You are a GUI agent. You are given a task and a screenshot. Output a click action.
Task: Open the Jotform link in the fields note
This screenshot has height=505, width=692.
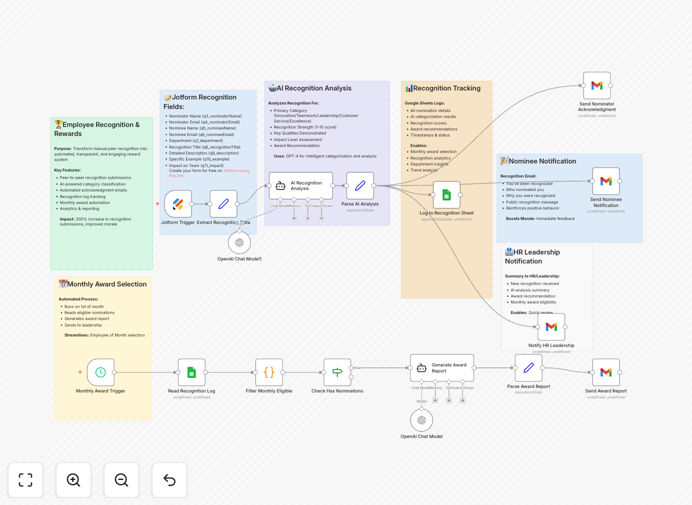pyautogui.click(x=236, y=170)
